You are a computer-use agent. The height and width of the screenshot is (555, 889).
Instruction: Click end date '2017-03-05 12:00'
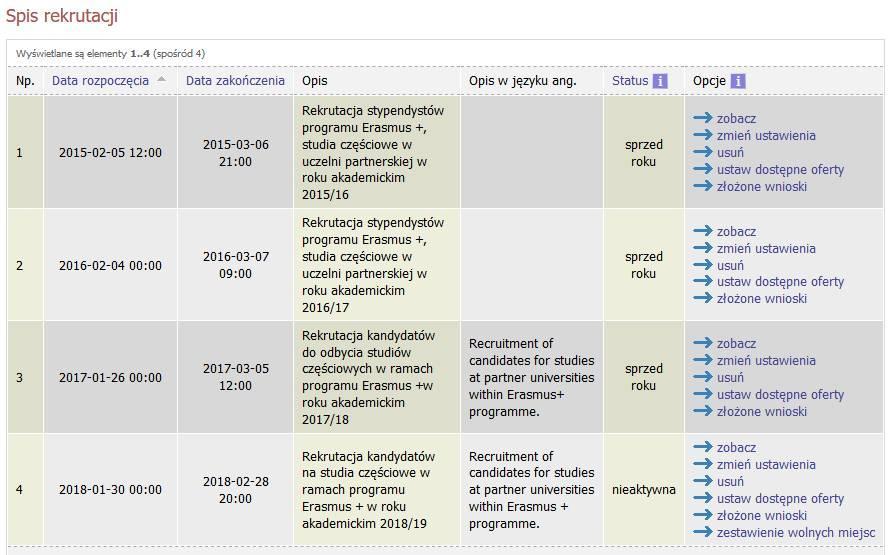(x=235, y=377)
